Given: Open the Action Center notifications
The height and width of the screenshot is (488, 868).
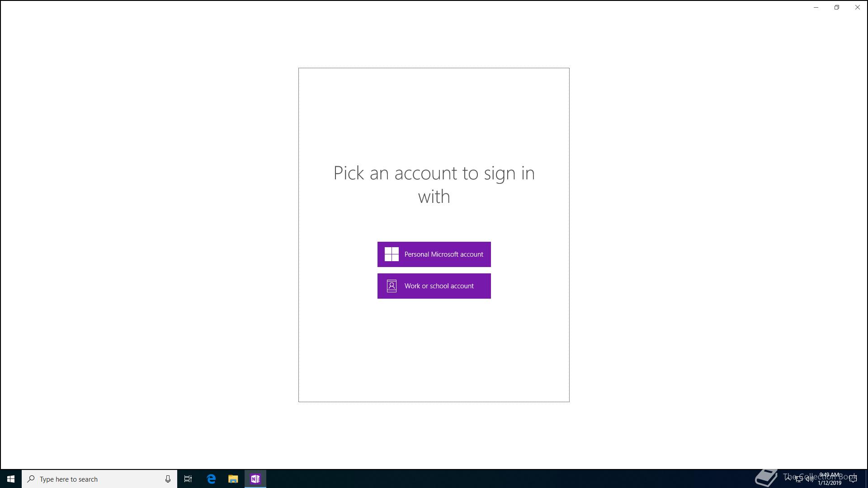Looking at the screenshot, I should pyautogui.click(x=853, y=479).
